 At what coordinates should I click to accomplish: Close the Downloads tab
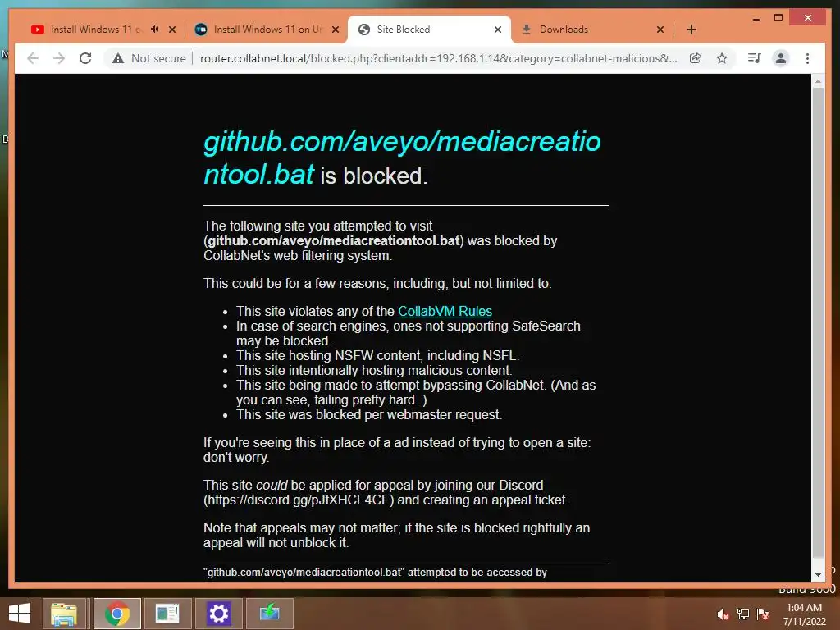[x=660, y=30]
